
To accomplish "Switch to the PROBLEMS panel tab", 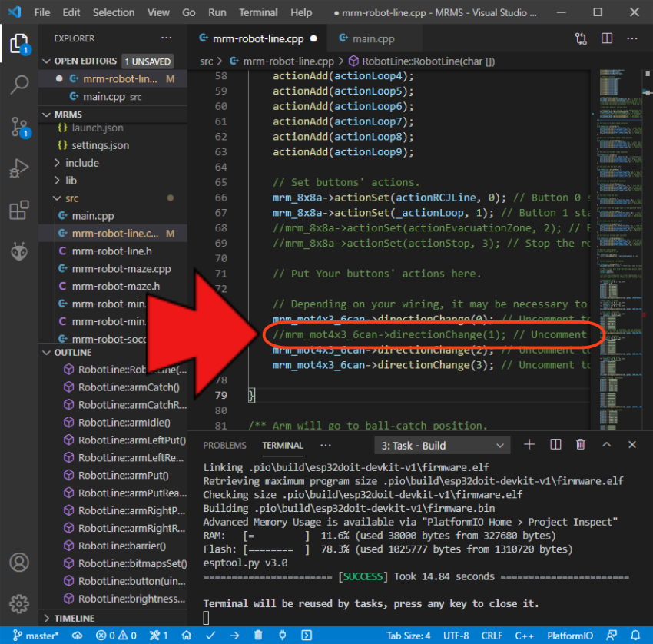I will point(224,446).
